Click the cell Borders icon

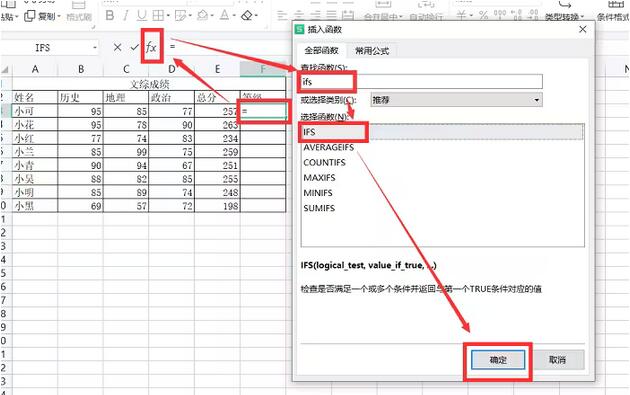(158, 16)
